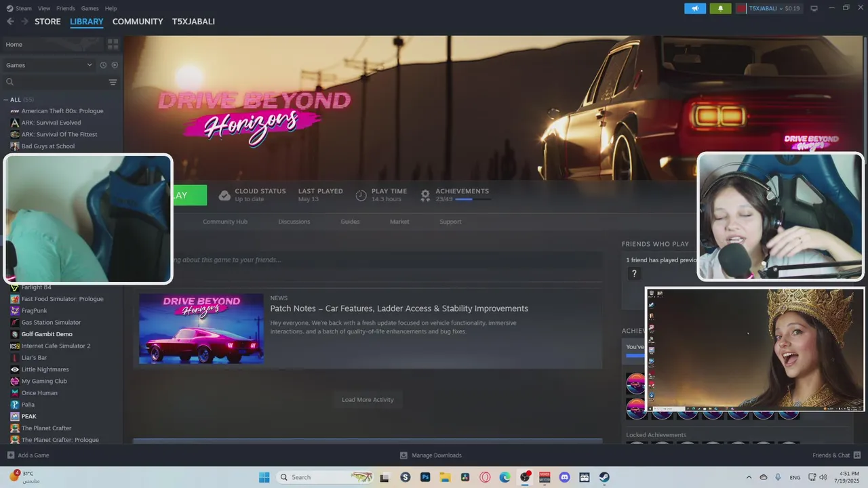Open the Patch Notes news headline
Image resolution: width=868 pixels, height=488 pixels.
pyautogui.click(x=399, y=308)
